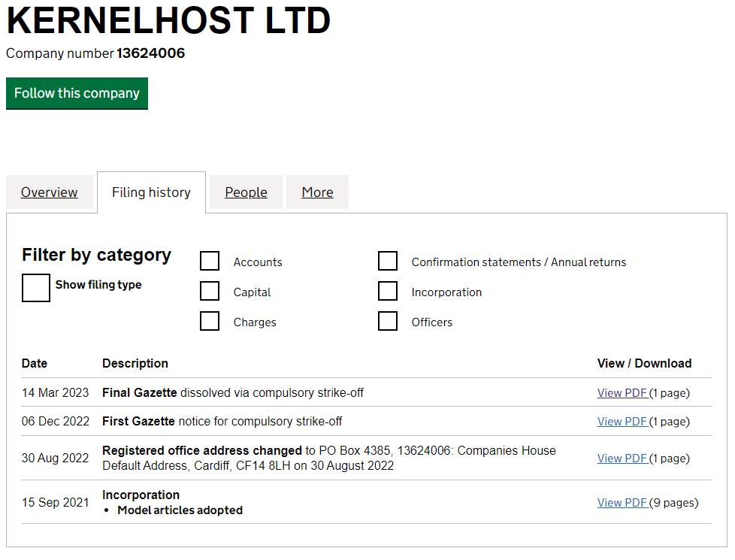Open the Overview tab
The image size is (735, 560).
point(49,192)
